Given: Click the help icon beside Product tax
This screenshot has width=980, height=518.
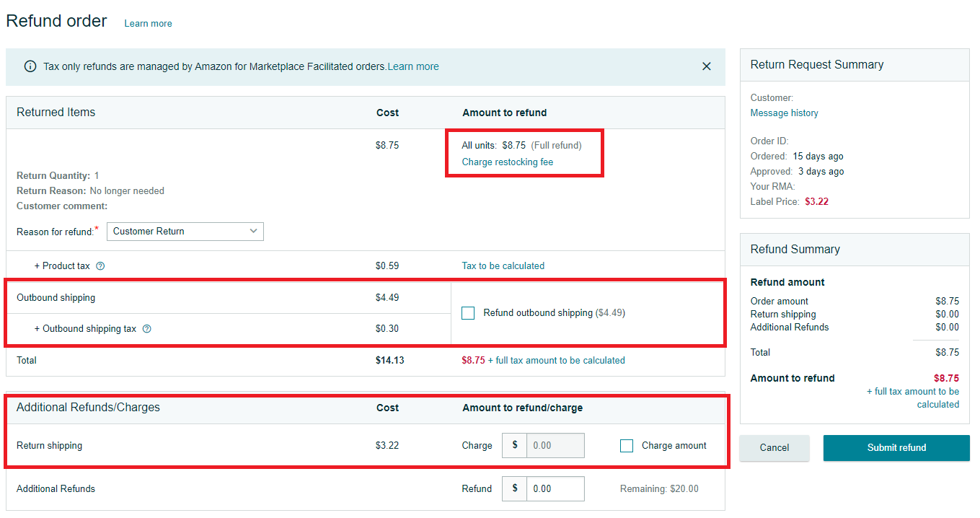Looking at the screenshot, I should coord(100,266).
